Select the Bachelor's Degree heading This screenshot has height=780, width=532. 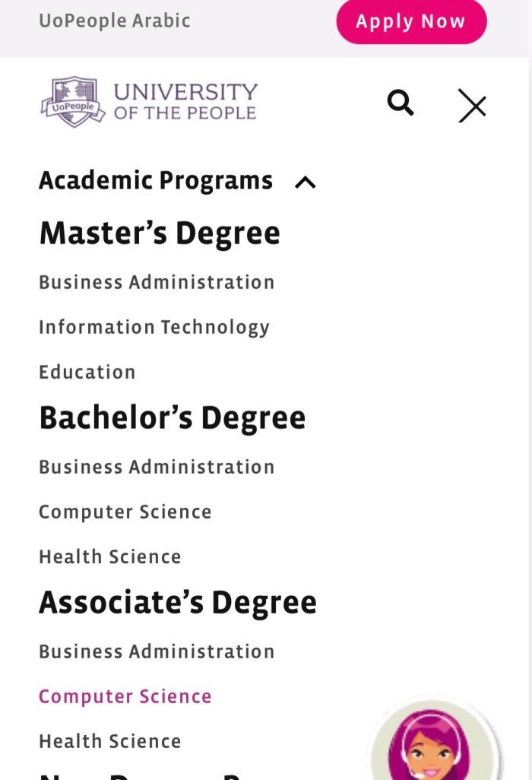[x=172, y=417]
